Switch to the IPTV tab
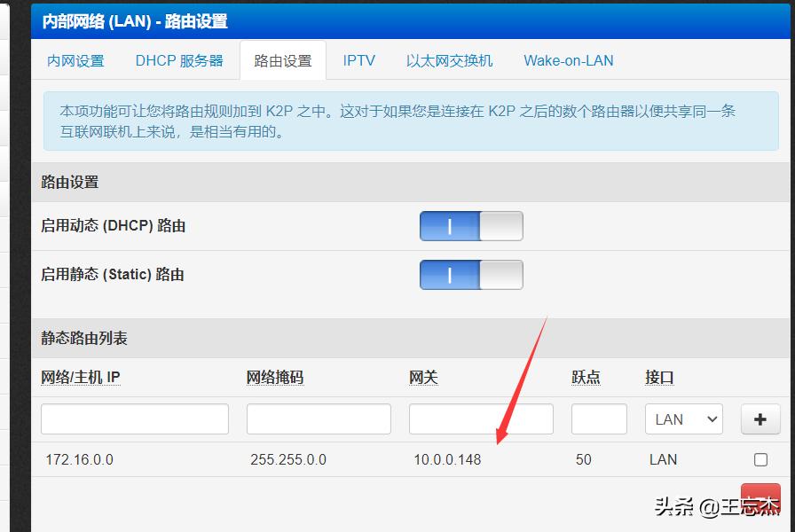 pyautogui.click(x=359, y=60)
